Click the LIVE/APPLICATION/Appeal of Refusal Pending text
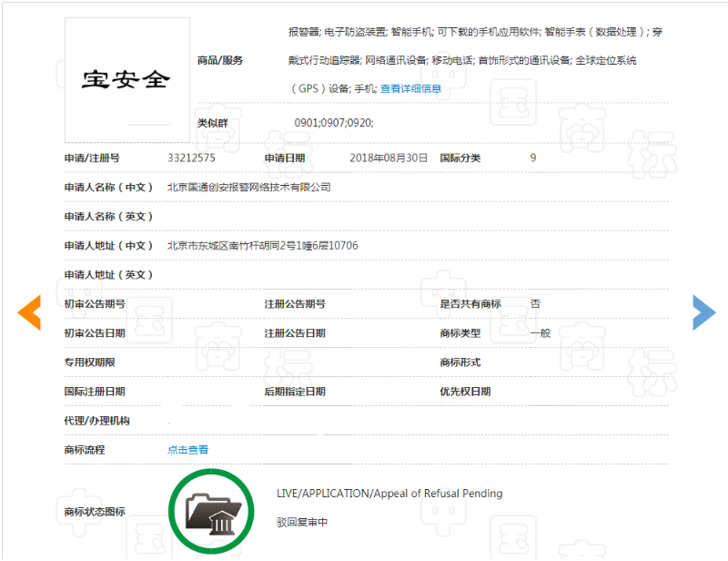This screenshot has width=728, height=561. pos(389,494)
